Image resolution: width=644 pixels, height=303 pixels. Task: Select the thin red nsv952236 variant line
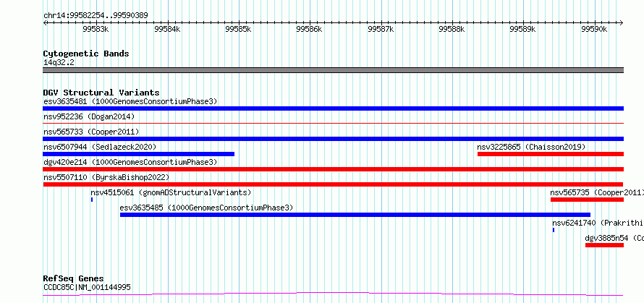tap(333, 123)
